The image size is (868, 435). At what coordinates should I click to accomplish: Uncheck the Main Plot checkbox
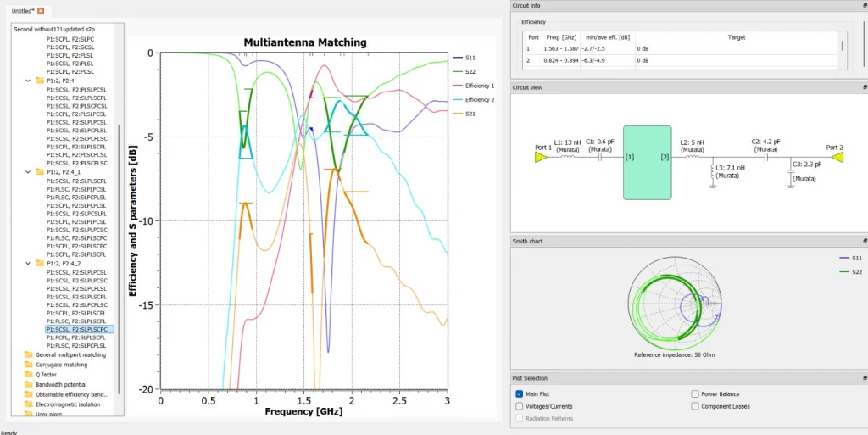(x=520, y=394)
